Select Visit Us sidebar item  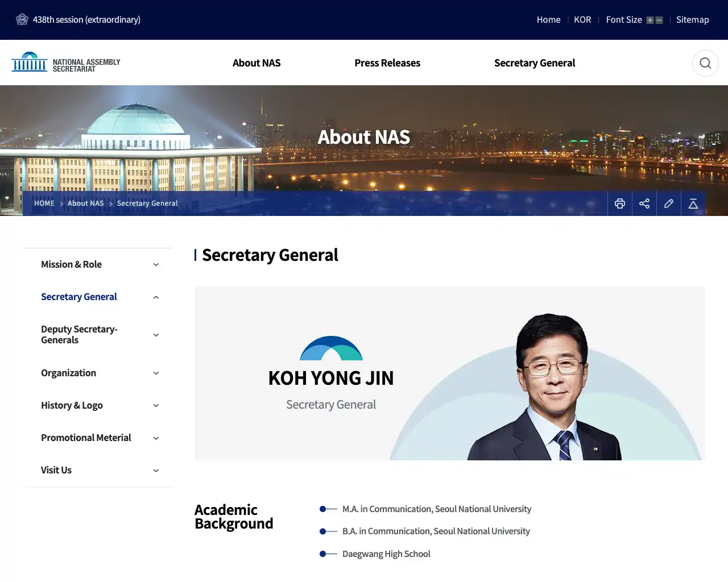(56, 470)
